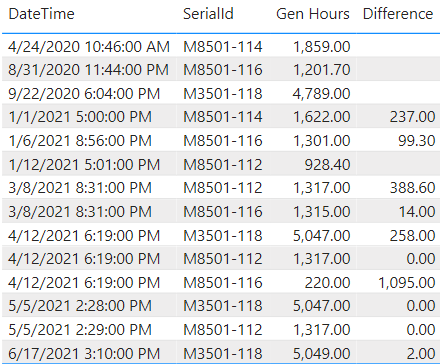Image resolution: width=440 pixels, height=364 pixels.
Task: Sort by the DateTime column header
Action: (x=41, y=14)
